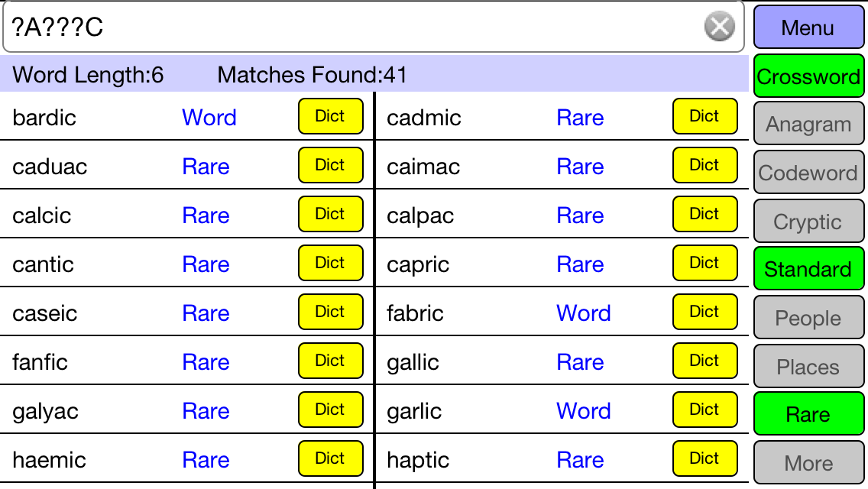Screen dimensions: 868x489
Task: Open dictionary entry for haptic
Action: point(704,458)
